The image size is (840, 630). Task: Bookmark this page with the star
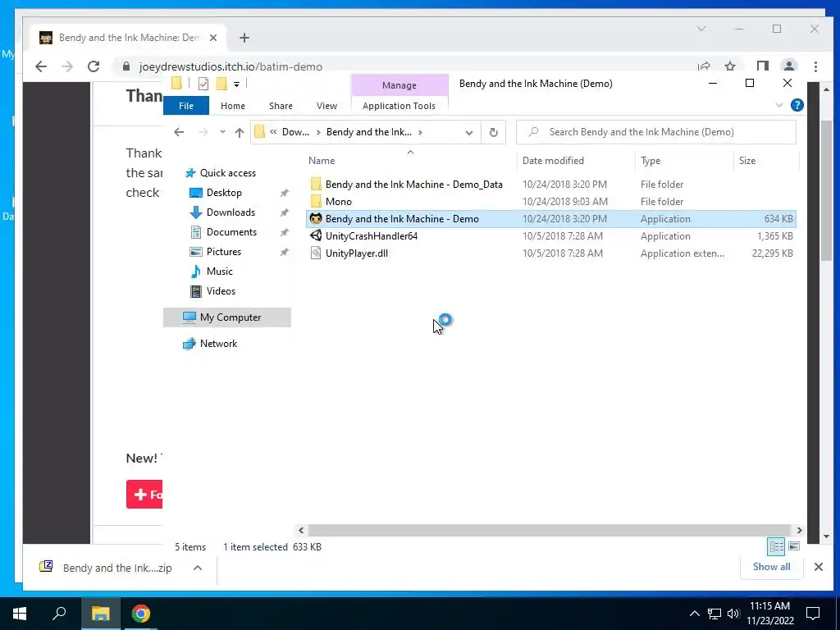(x=729, y=66)
